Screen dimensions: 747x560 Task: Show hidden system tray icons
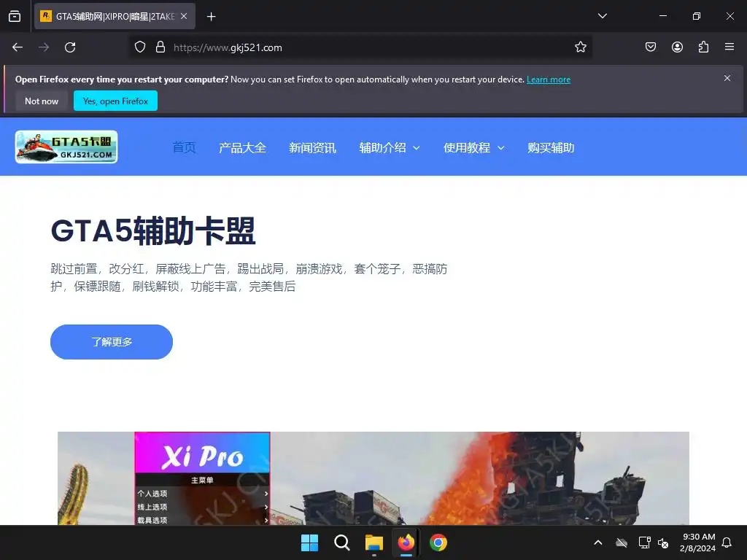click(x=598, y=542)
